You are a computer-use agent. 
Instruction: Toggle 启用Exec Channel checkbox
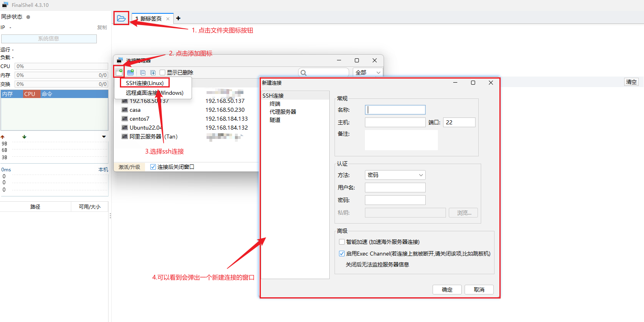(x=342, y=254)
